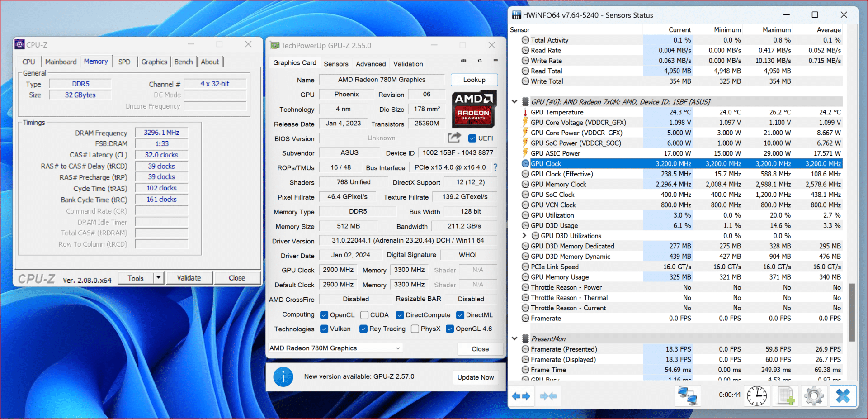Click the GPU-Z title bar app icon
The width and height of the screenshot is (868, 419).
click(x=274, y=45)
